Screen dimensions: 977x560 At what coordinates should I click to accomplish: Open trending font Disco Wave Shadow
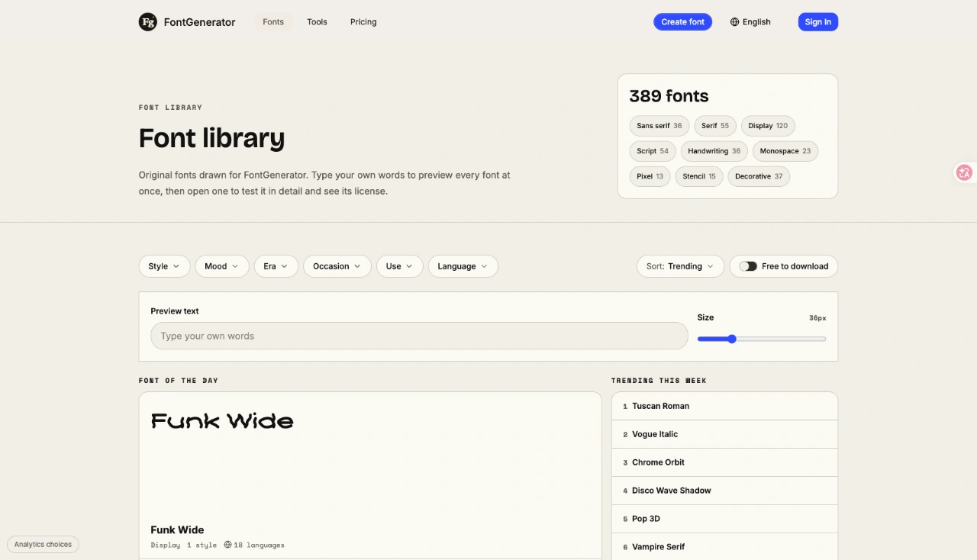[724, 491]
